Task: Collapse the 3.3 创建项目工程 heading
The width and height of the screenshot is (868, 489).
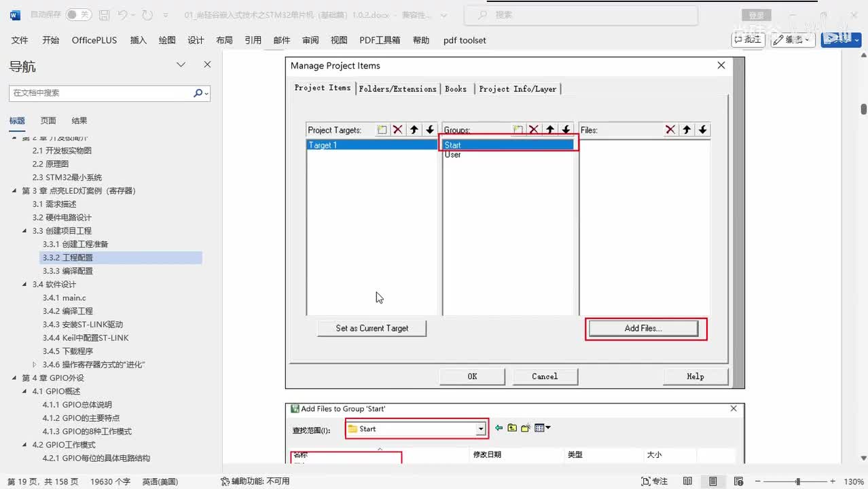Action: (24, 231)
